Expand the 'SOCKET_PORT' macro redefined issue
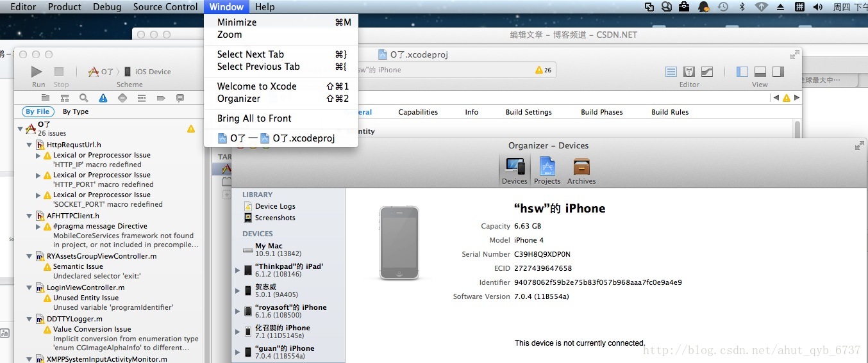This screenshot has width=868, height=363. [x=38, y=195]
